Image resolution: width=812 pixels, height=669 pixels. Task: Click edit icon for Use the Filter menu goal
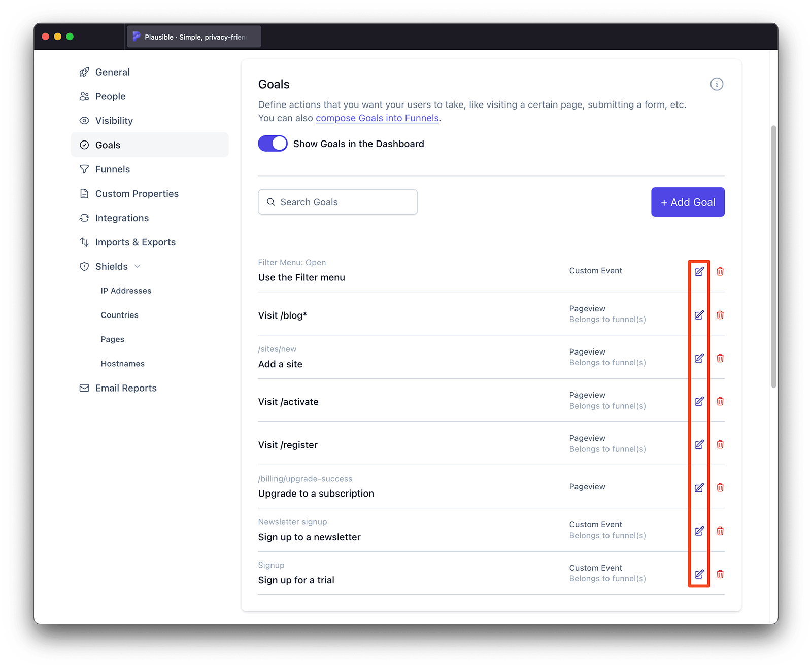click(699, 271)
